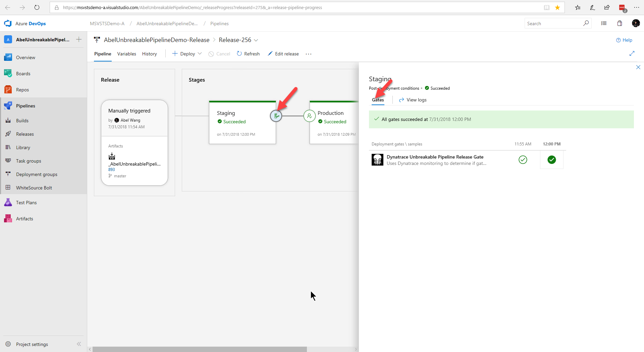Switch to the Variables tab
The image size is (644, 352).
pos(126,54)
